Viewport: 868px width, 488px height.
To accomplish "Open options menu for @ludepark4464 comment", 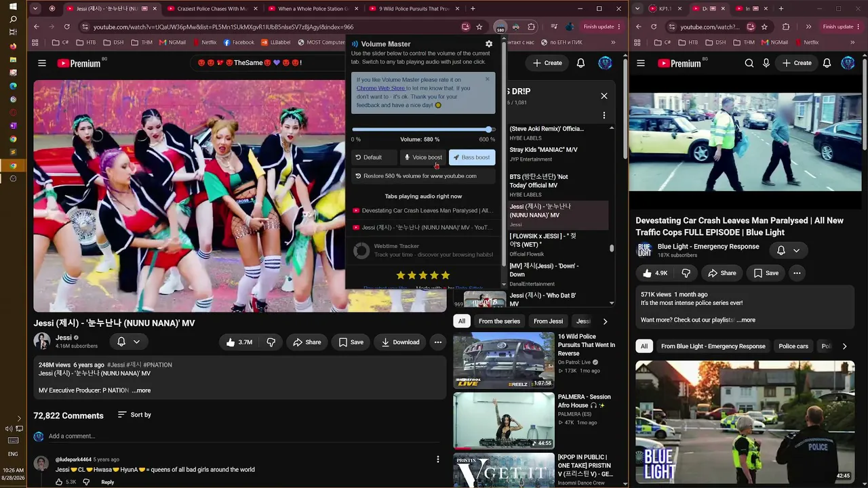I will click(438, 460).
